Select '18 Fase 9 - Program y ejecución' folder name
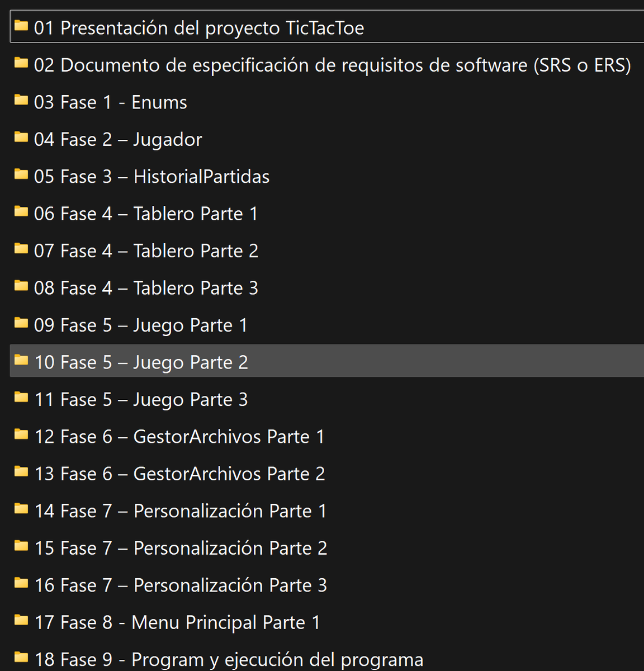This screenshot has height=671, width=644. (229, 660)
